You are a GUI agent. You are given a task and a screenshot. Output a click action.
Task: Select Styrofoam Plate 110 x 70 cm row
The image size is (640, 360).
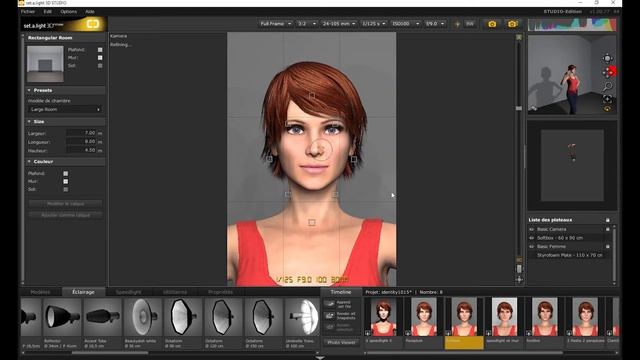pyautogui.click(x=569, y=255)
